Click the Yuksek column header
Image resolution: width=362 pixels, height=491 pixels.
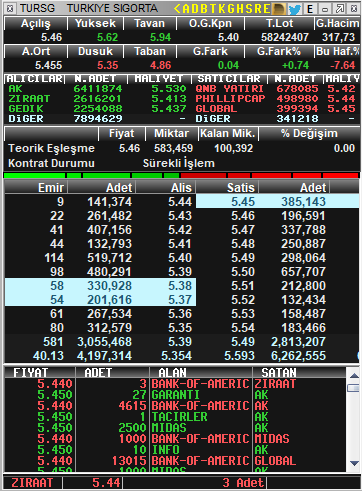pos(95,24)
